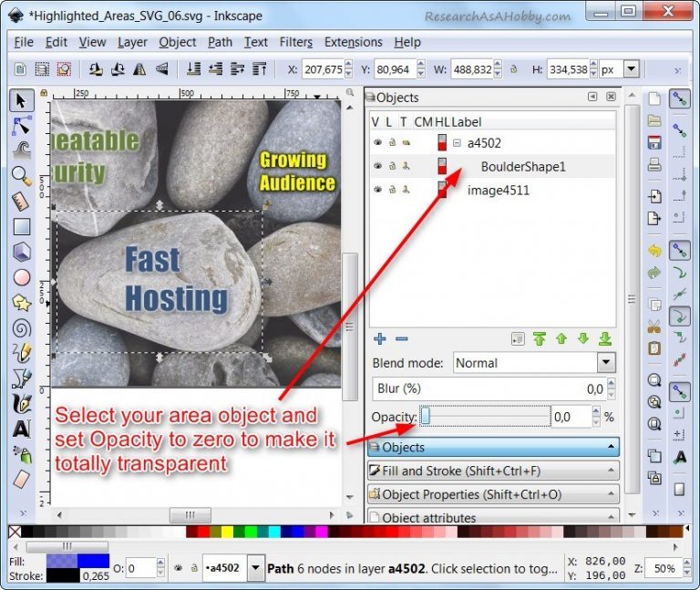Pick the Ellipse circle tool
The image size is (700, 590).
point(22,277)
